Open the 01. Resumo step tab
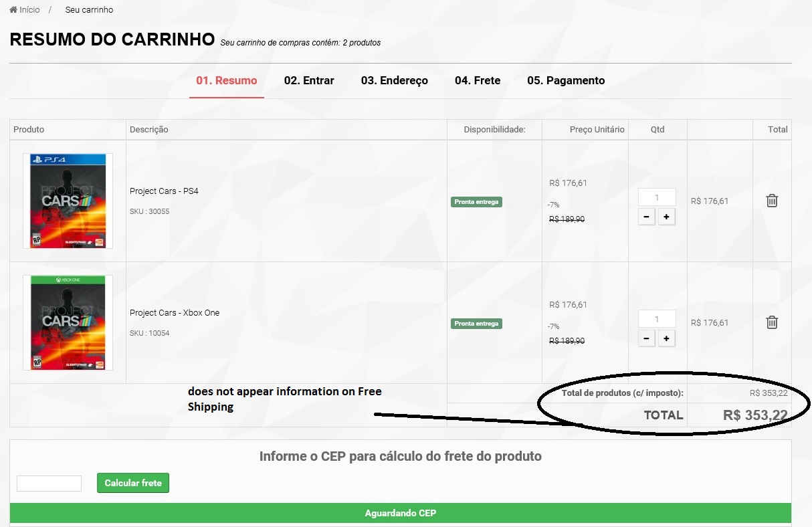 pos(227,80)
